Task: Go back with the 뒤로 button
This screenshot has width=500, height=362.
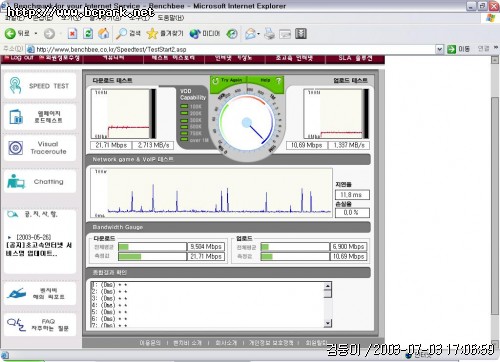Action: tap(17, 33)
